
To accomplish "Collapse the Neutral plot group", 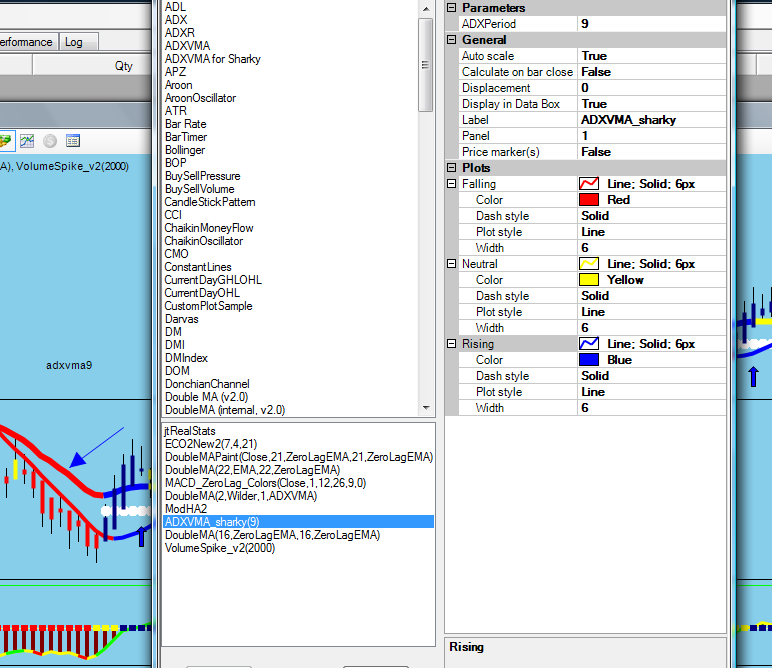I will coord(451,264).
